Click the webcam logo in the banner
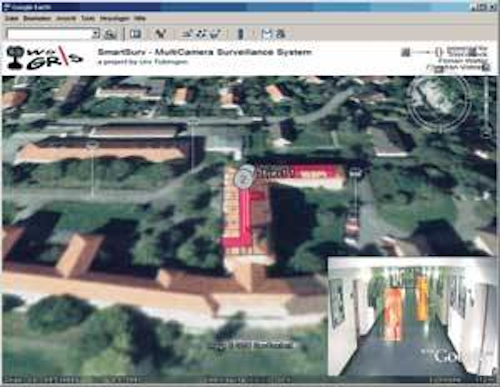 pyautogui.click(x=16, y=58)
